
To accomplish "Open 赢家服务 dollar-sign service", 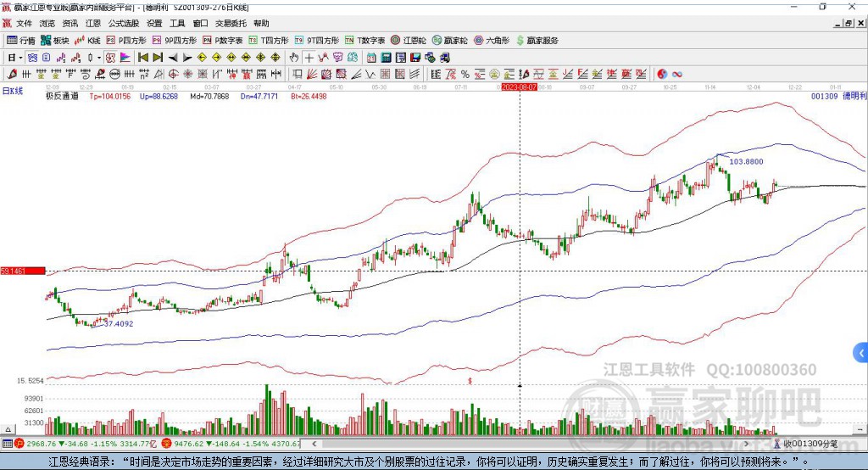I will pyautogui.click(x=537, y=41).
